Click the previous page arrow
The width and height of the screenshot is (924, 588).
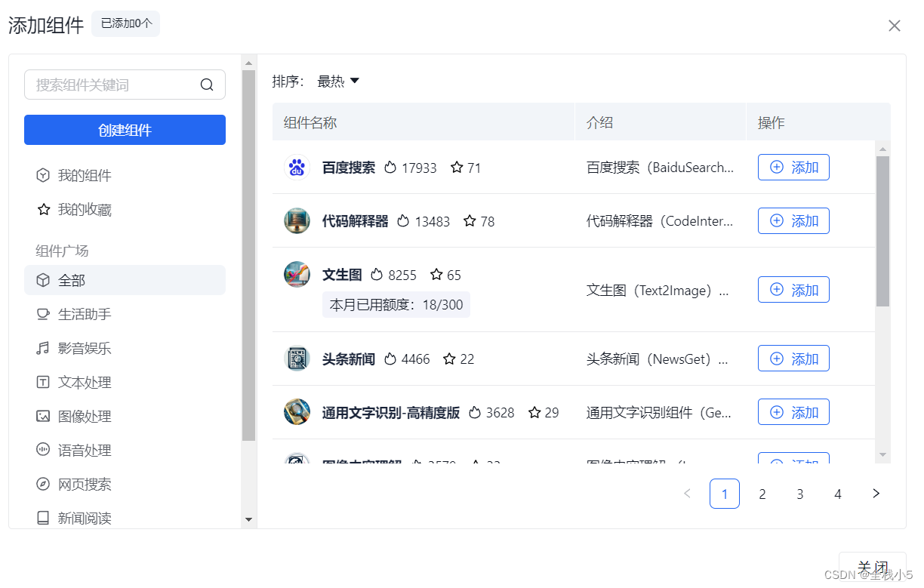point(687,494)
